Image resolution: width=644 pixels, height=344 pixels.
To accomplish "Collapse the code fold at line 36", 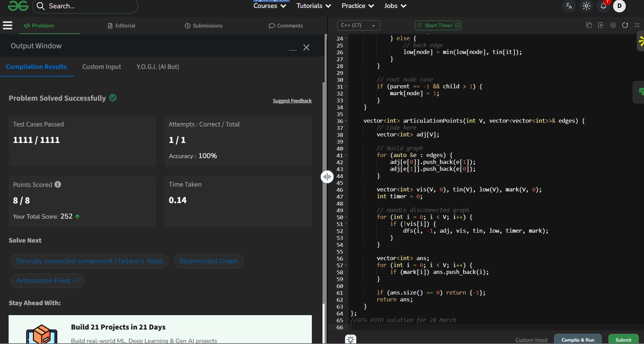I will pos(346,121).
